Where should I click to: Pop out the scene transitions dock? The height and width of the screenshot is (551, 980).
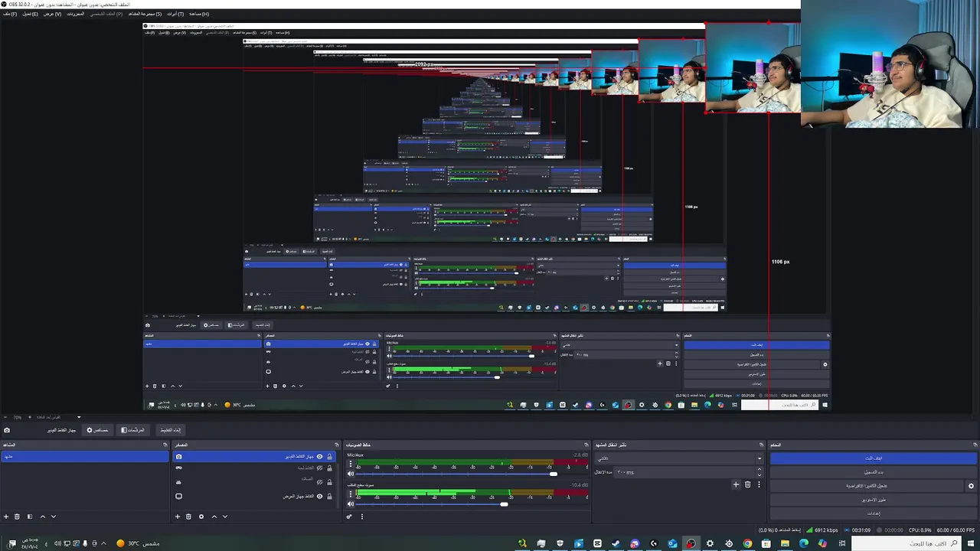coord(761,445)
